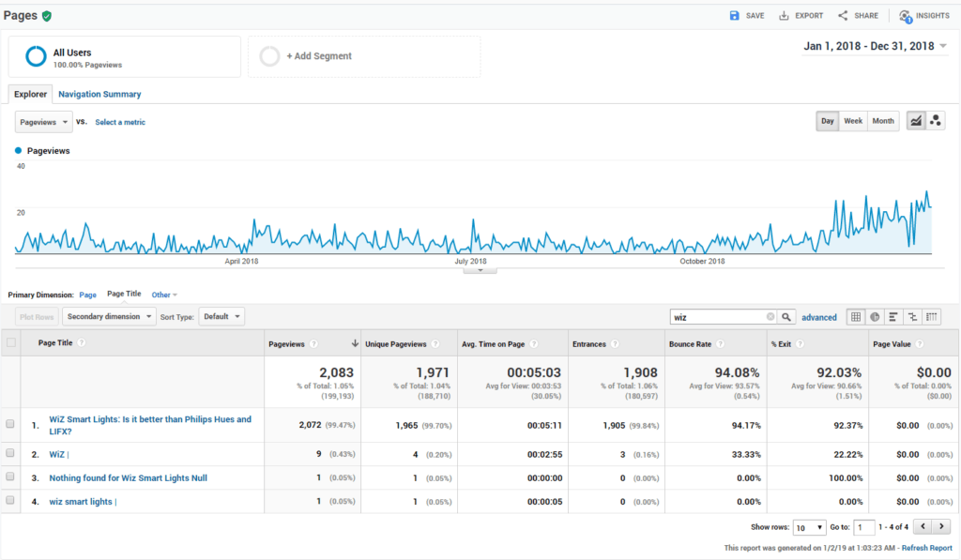Viewport: 961px width, 560px height.
Task: Click the 'Select a metric' link
Action: pos(120,123)
